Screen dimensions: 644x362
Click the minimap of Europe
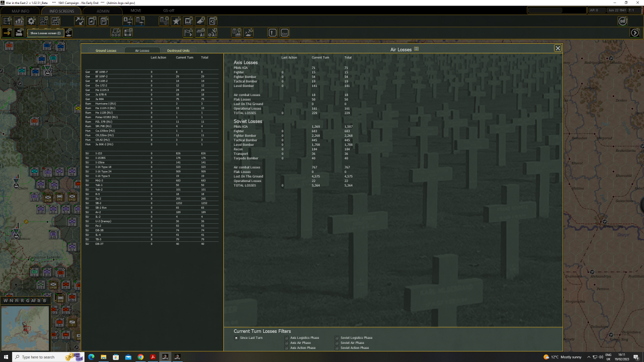click(x=25, y=328)
